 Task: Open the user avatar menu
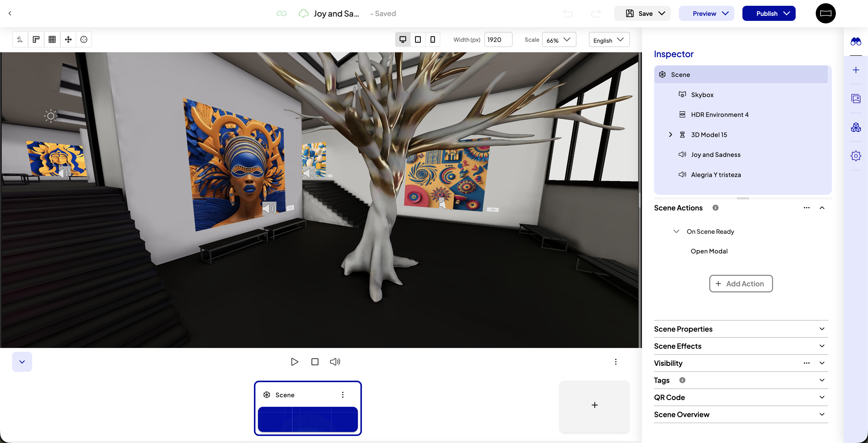click(x=826, y=14)
